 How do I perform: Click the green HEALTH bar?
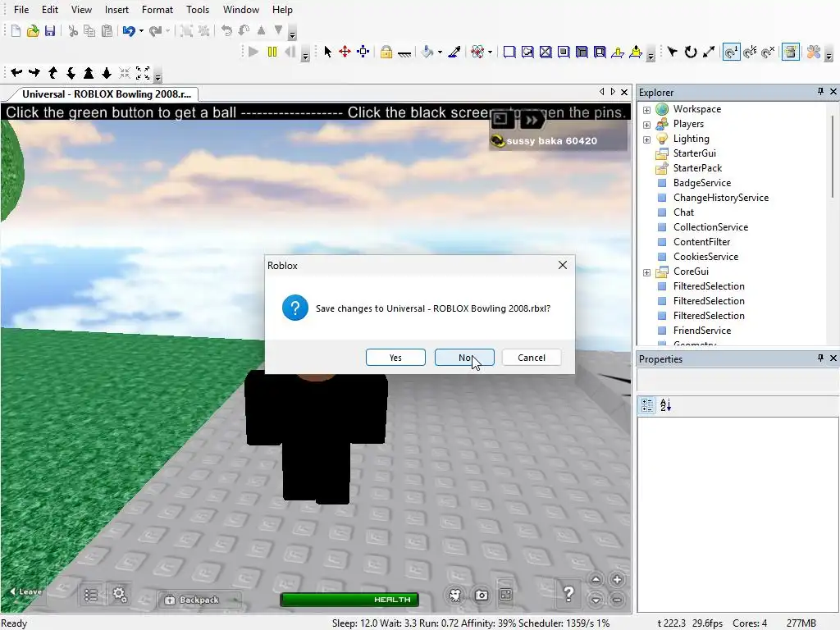point(349,600)
